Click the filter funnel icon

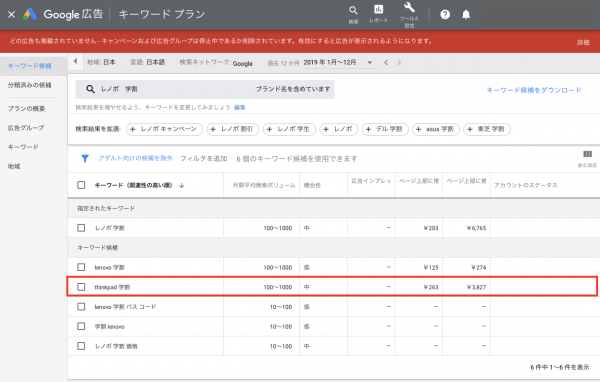tap(85, 158)
